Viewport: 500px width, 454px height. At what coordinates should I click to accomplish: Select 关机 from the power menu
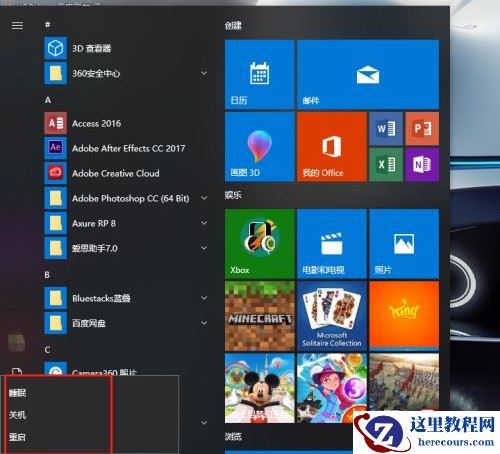coord(18,415)
